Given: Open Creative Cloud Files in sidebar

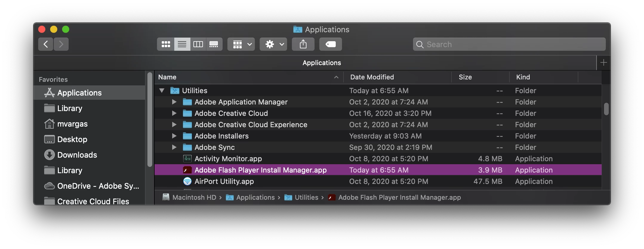Looking at the screenshot, I should coord(90,201).
